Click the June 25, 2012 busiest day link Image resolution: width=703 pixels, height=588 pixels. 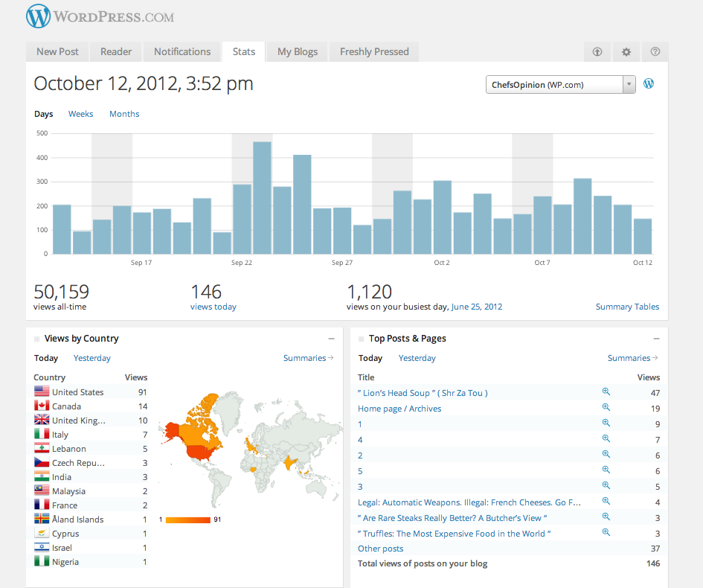tap(476, 307)
